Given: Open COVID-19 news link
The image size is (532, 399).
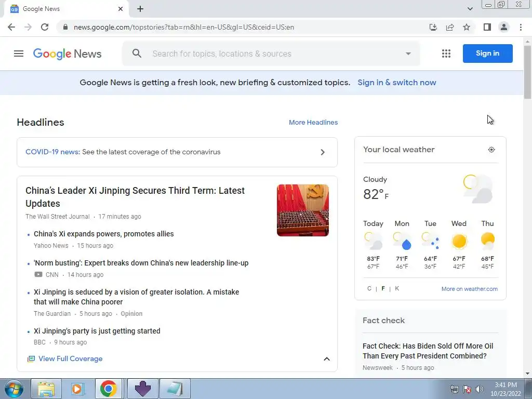Looking at the screenshot, I should (52, 152).
